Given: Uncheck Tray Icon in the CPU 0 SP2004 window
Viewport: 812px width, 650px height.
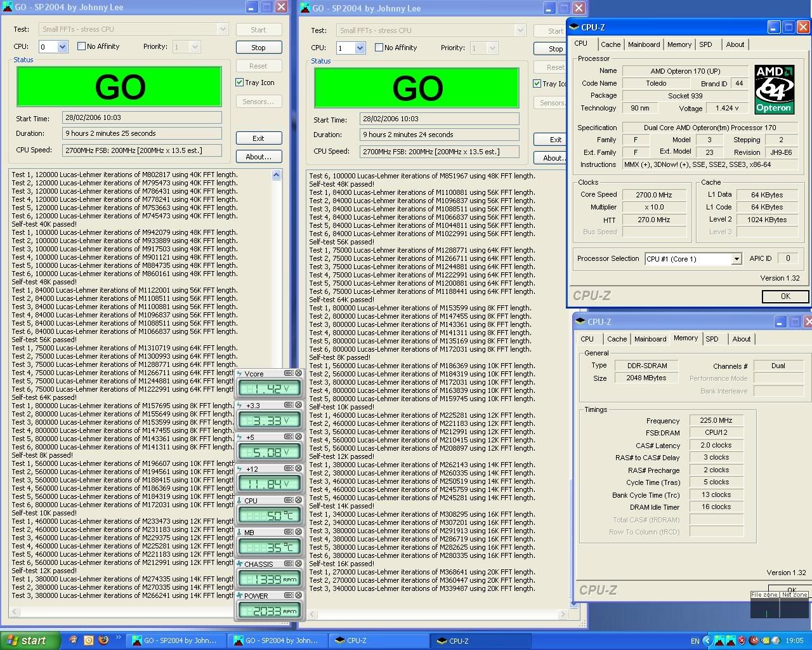Looking at the screenshot, I should [255, 83].
